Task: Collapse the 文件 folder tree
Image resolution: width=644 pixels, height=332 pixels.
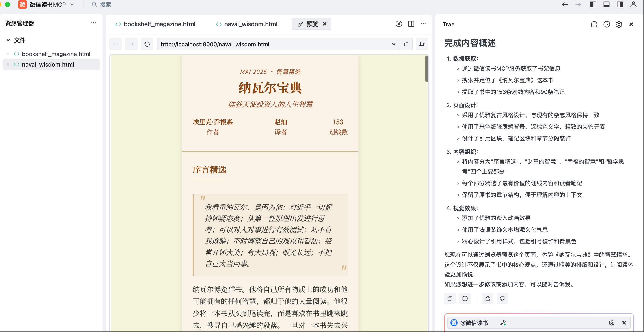Action: [x=8, y=40]
